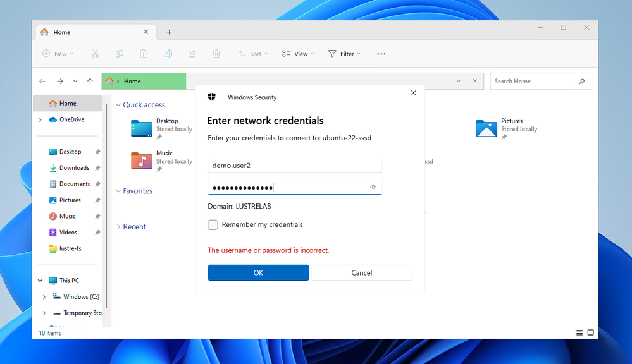Click Cancel in credentials dialog
Screen dimensions: 632x364
click(361, 272)
